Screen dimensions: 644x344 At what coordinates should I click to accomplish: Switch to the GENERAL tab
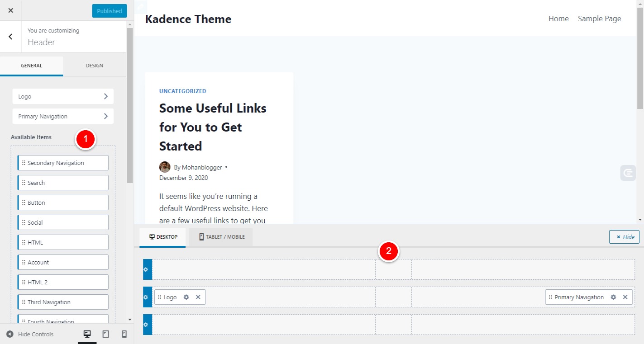pos(32,66)
